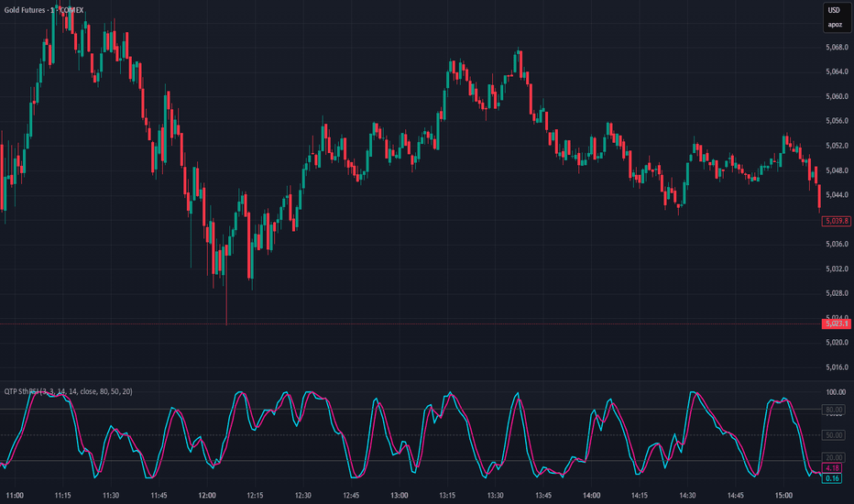Click the 11:45 time axis label
The image size is (854, 504).
[159, 495]
